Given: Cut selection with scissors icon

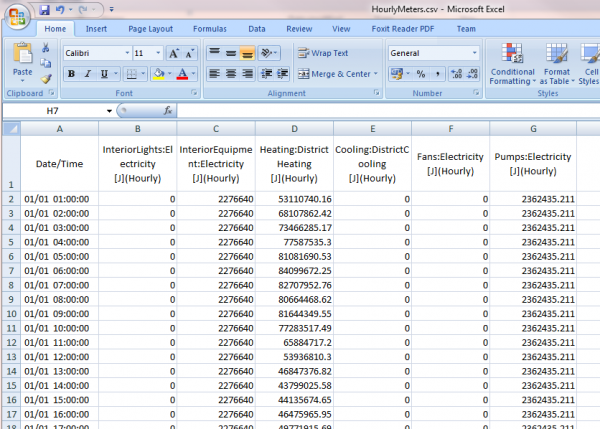Looking at the screenshot, I should point(46,47).
